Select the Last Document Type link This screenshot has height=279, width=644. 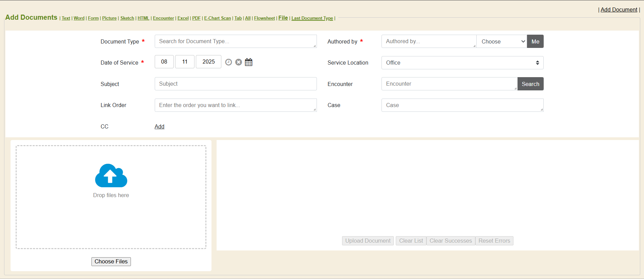312,18
